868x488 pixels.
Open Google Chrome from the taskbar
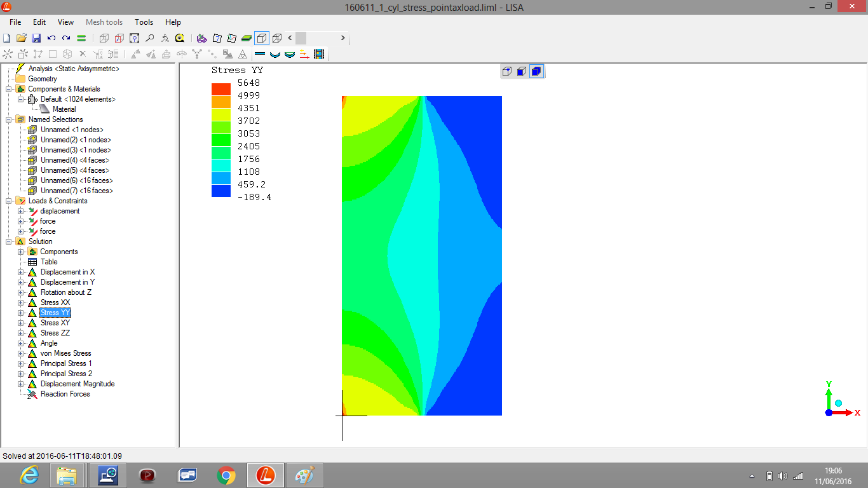pyautogui.click(x=226, y=475)
